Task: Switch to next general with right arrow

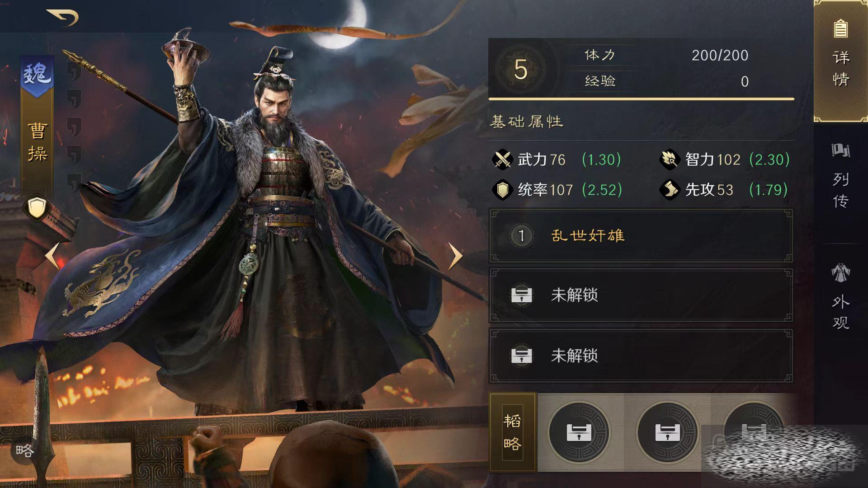Action: point(455,256)
